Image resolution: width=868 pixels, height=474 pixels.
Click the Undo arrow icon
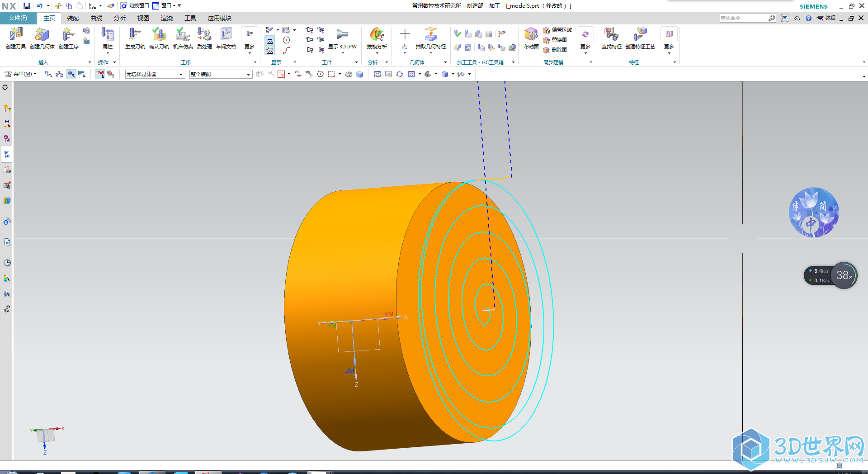coord(40,6)
